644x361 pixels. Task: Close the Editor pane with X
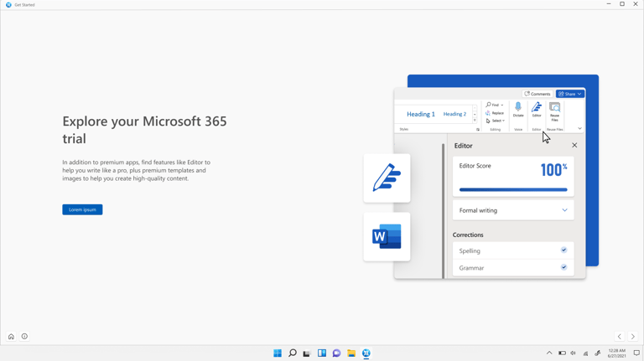(x=574, y=145)
